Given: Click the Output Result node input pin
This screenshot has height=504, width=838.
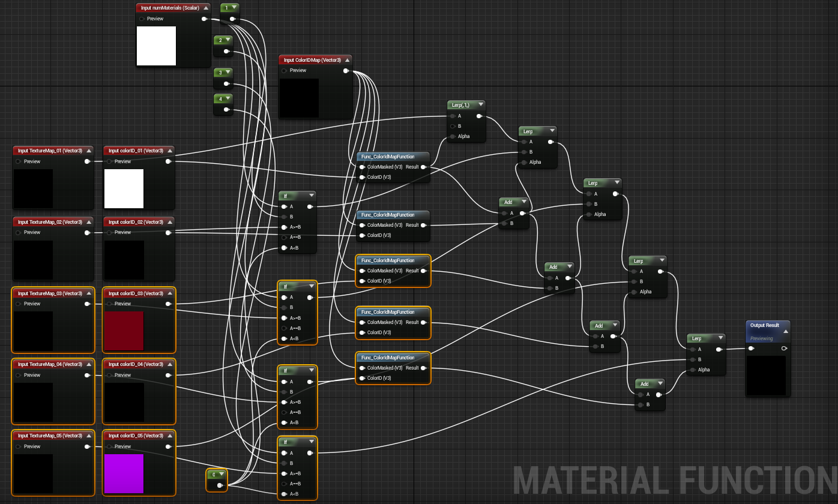Looking at the screenshot, I should coord(751,349).
